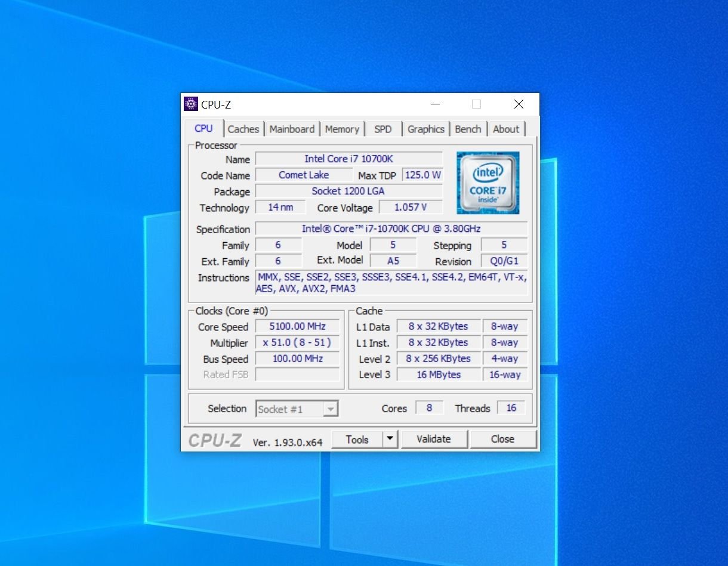
Task: Click the empty Rated FSB field
Action: pyautogui.click(x=297, y=375)
